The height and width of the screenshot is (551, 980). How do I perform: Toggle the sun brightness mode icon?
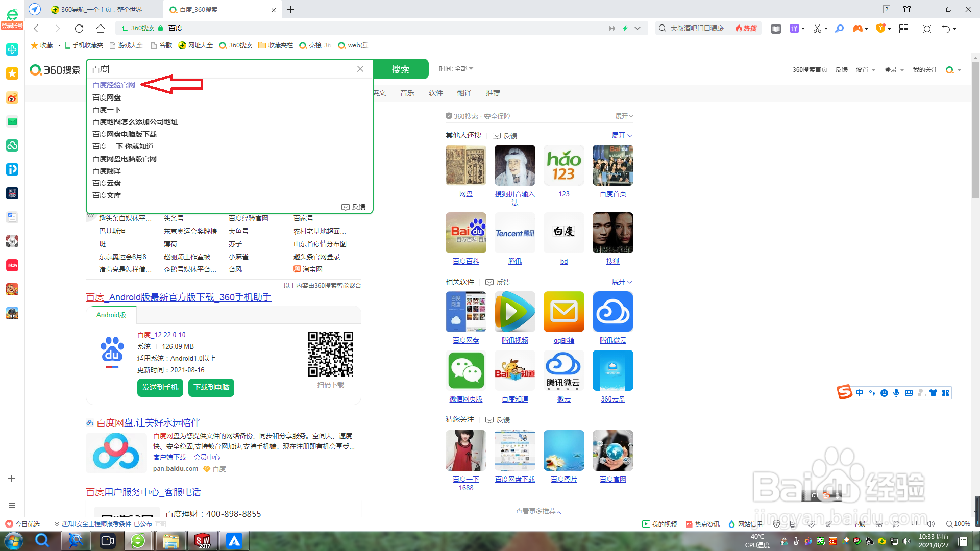pos(927,29)
